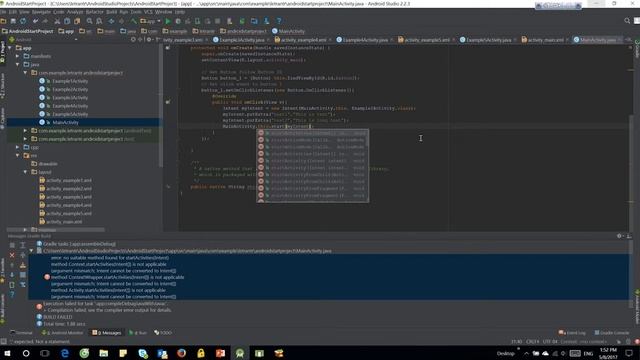Click AndroidStartProject in the breadcrumb bar

click(x=27, y=31)
